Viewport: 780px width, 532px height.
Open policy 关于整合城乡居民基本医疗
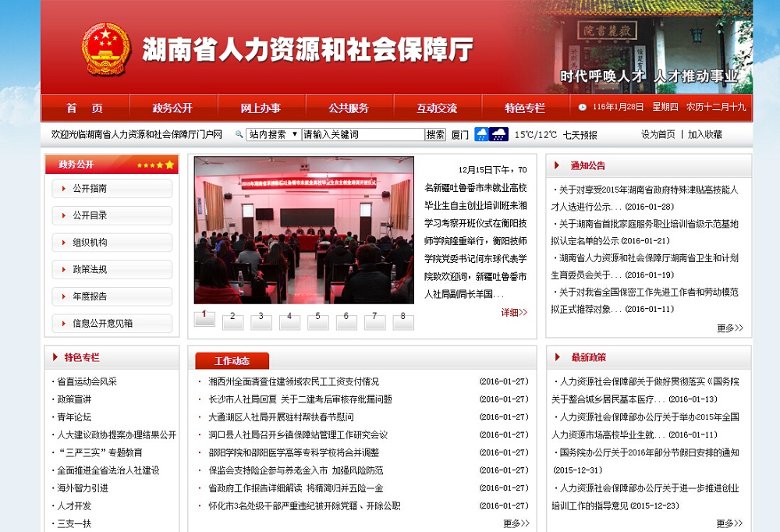coord(646,390)
